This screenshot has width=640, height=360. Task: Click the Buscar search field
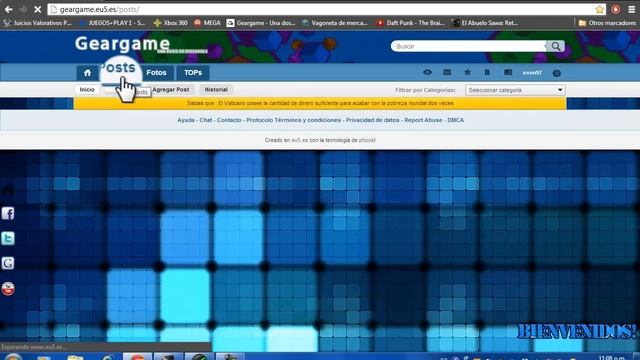(x=468, y=46)
